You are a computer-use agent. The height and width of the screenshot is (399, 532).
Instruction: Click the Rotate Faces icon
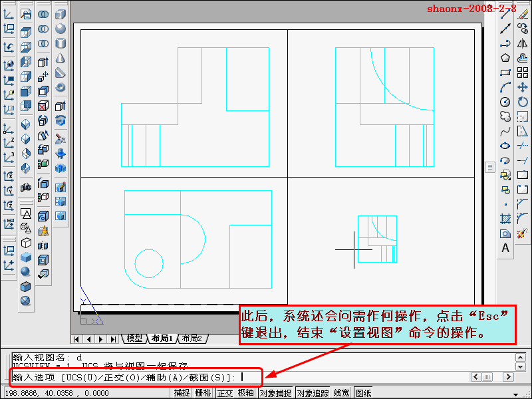coord(43,121)
